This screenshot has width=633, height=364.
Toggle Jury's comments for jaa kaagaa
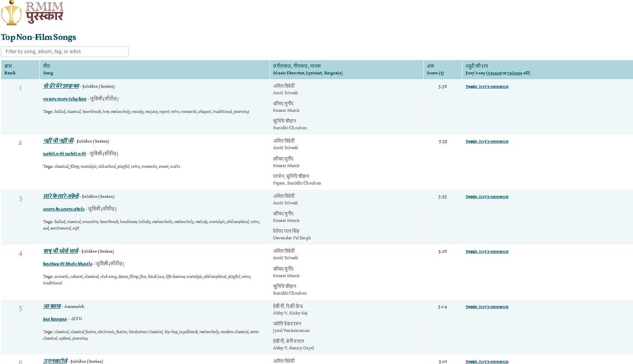tap(487, 306)
